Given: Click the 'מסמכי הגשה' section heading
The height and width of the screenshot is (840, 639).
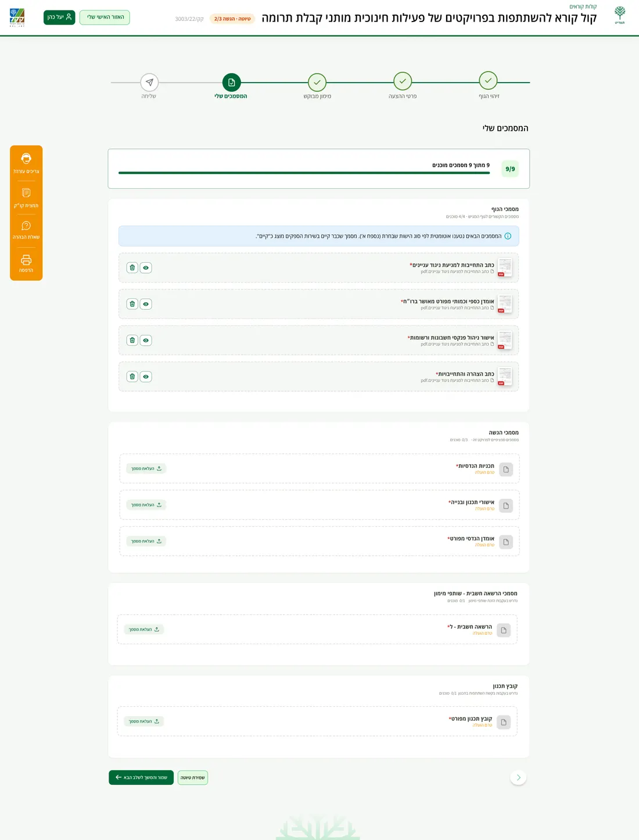Looking at the screenshot, I should pyautogui.click(x=504, y=432).
